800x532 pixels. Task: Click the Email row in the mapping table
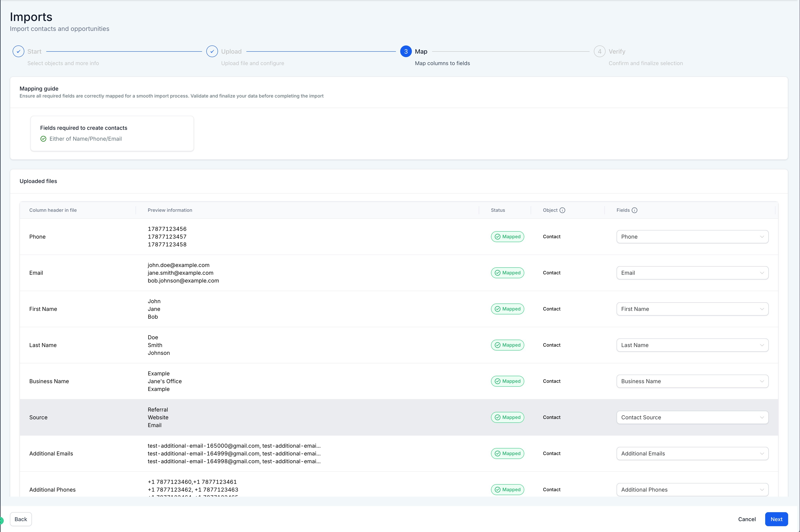[36, 273]
